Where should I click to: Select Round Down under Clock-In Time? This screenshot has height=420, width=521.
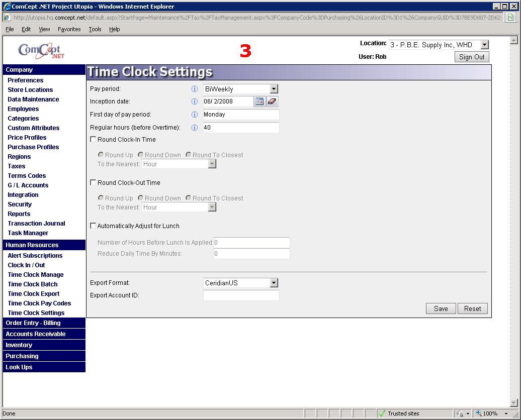(x=140, y=155)
